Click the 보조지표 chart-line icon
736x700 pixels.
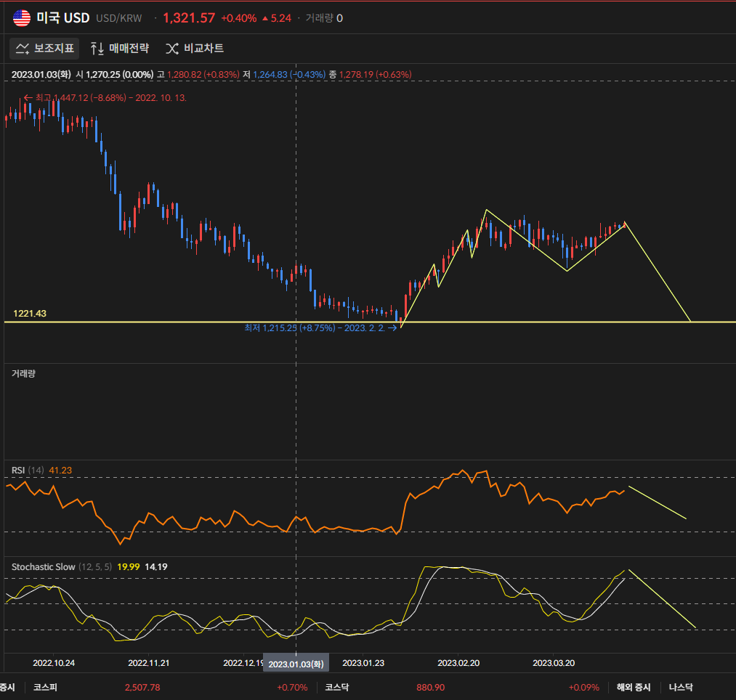click(22, 49)
